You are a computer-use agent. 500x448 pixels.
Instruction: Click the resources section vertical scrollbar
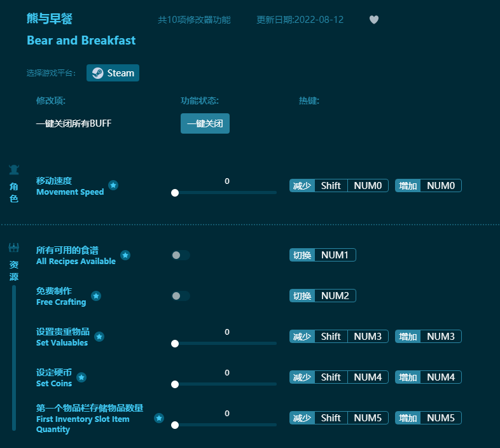[14, 358]
